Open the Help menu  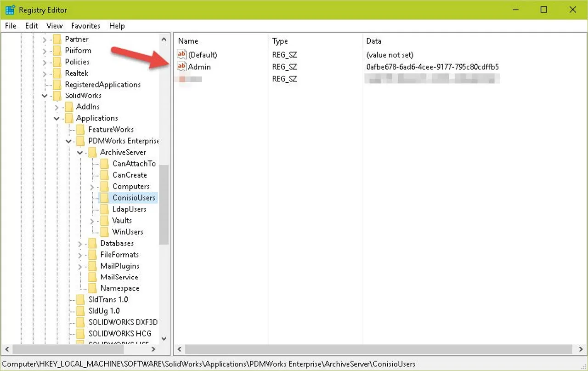[117, 26]
